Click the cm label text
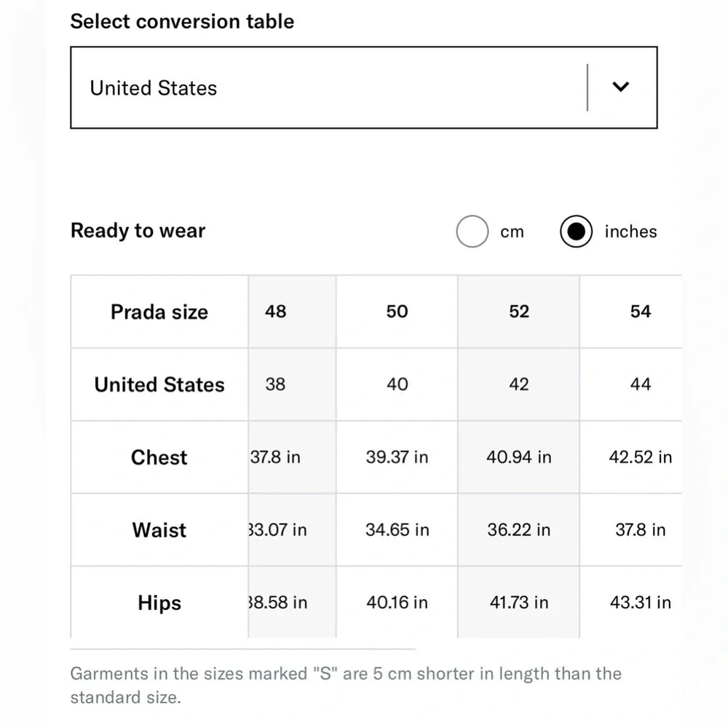Image resolution: width=728 pixels, height=728 pixels. (x=512, y=232)
